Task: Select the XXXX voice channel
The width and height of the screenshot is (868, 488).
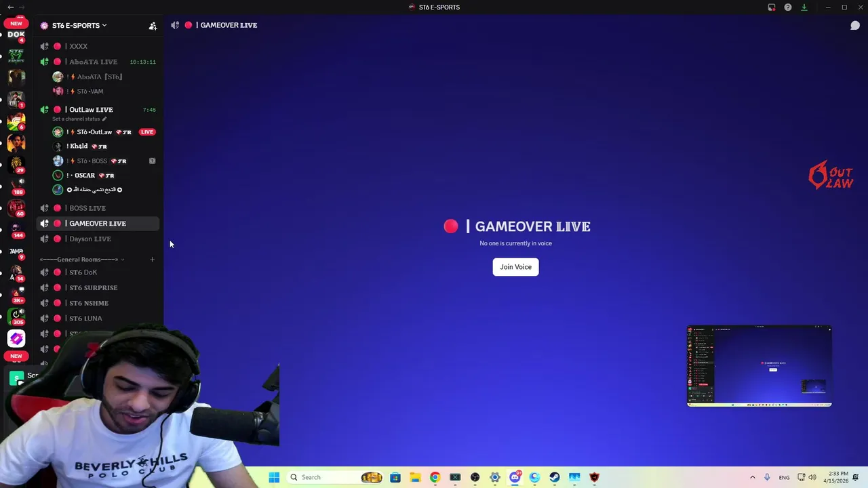Action: [98, 46]
